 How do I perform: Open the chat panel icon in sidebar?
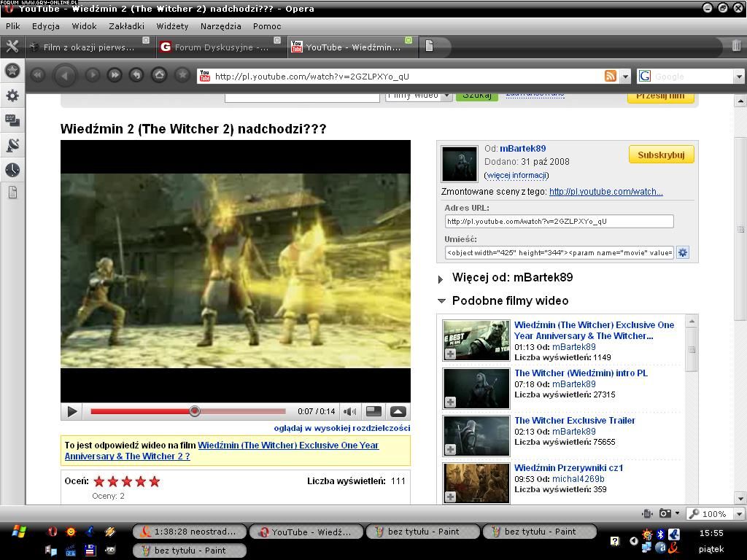pos(12,120)
